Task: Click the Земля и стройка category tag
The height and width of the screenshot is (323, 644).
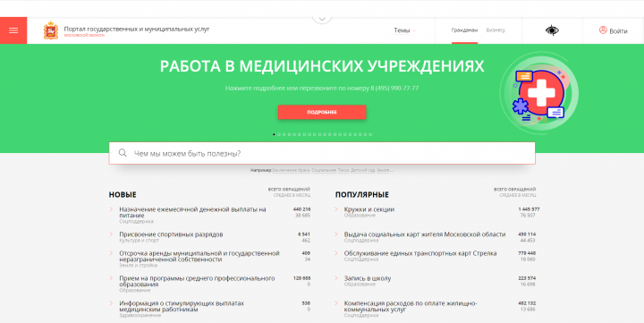Action: [138, 266]
